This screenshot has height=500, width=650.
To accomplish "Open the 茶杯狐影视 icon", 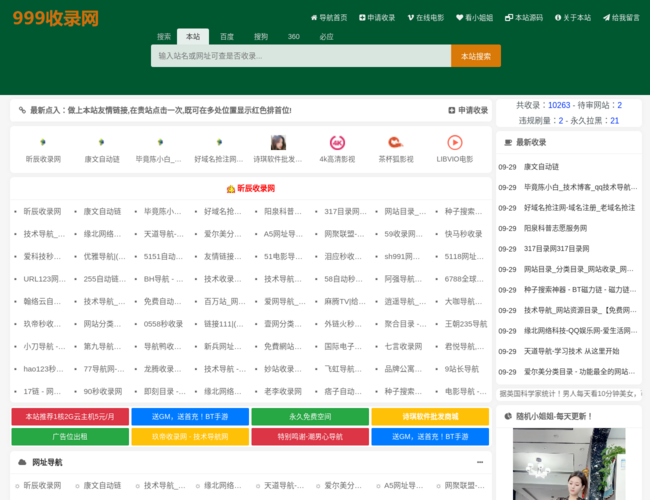I will pos(395,143).
